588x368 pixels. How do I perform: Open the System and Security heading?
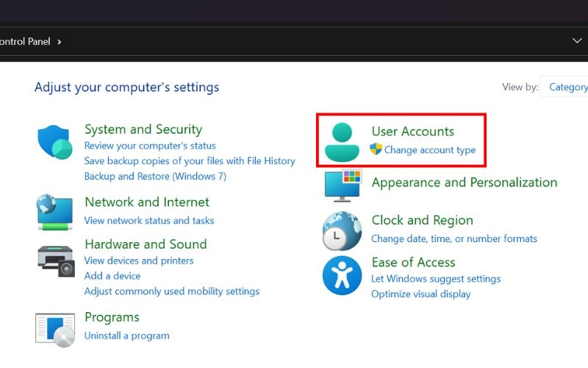pyautogui.click(x=143, y=130)
